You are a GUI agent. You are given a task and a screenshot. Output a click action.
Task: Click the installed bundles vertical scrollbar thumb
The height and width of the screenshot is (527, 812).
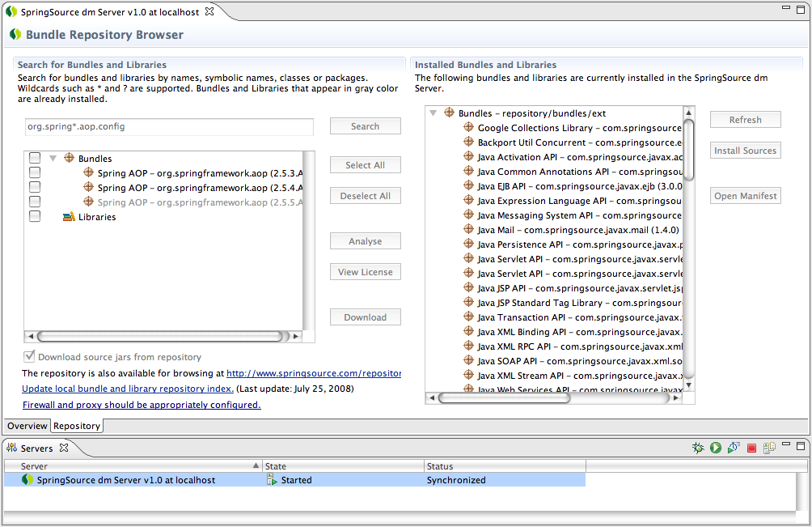(689, 151)
